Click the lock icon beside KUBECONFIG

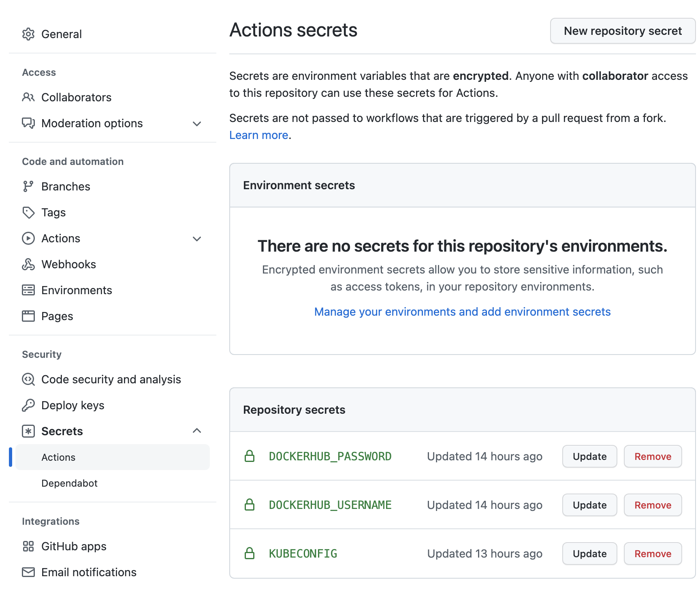(x=250, y=553)
